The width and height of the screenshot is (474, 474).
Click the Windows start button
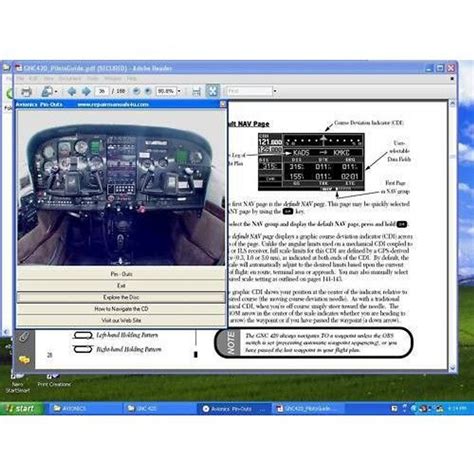coord(21,408)
